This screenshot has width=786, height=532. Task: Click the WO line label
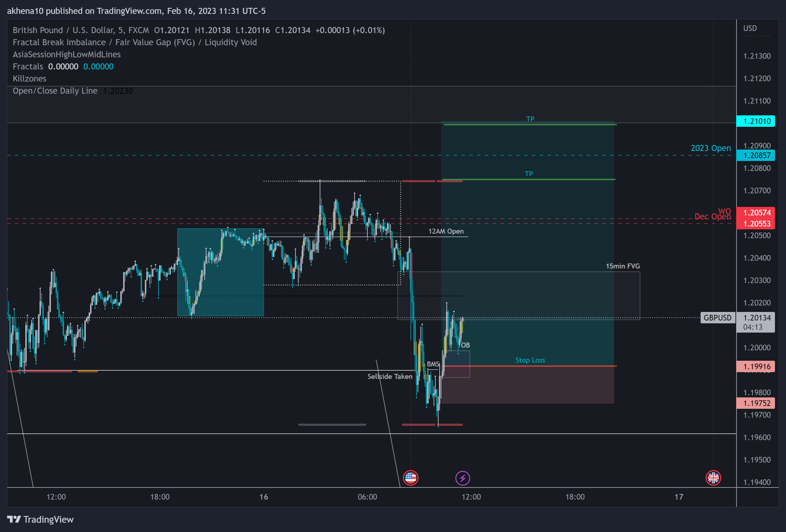pos(724,211)
